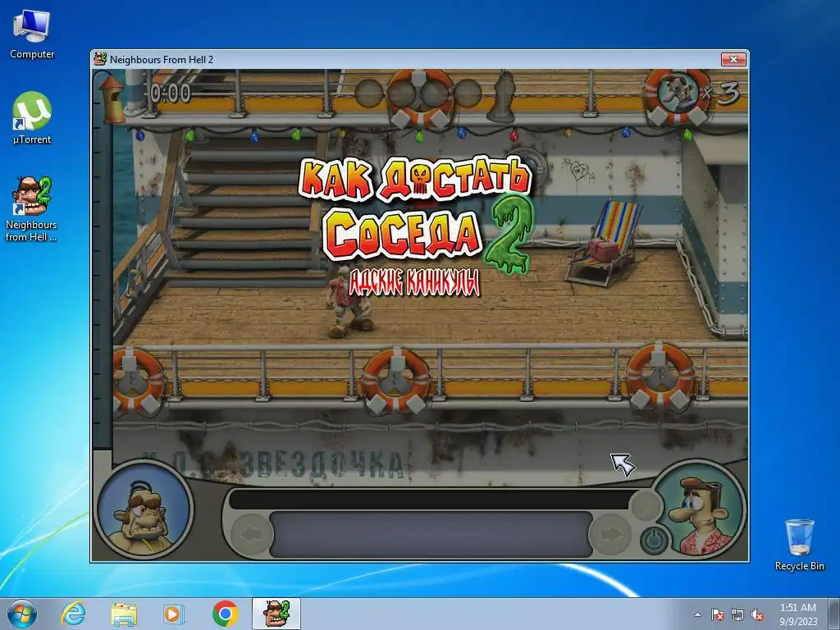Click the muted volume tray icon

(757, 614)
